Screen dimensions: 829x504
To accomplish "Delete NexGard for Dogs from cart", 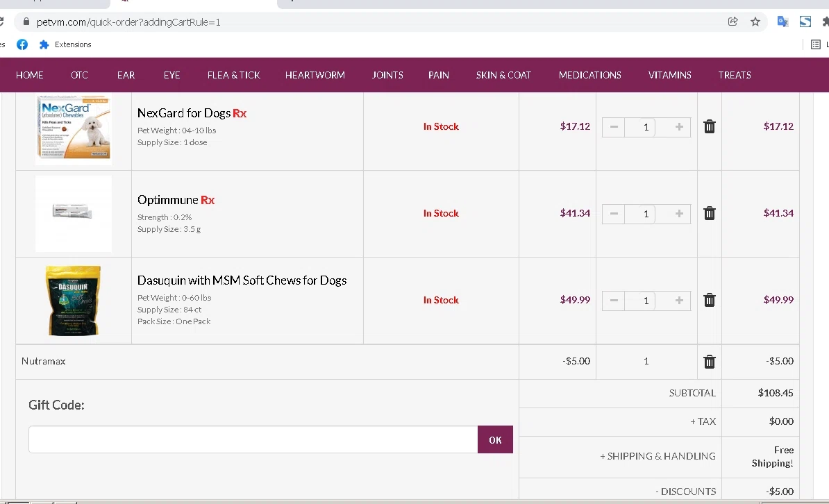I will coord(710,126).
